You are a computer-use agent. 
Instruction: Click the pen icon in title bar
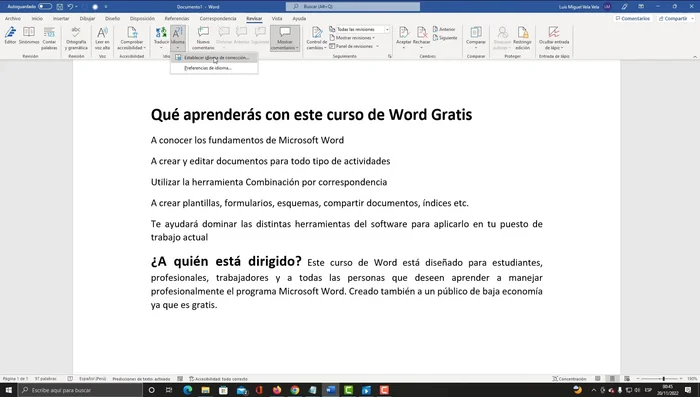point(625,7)
